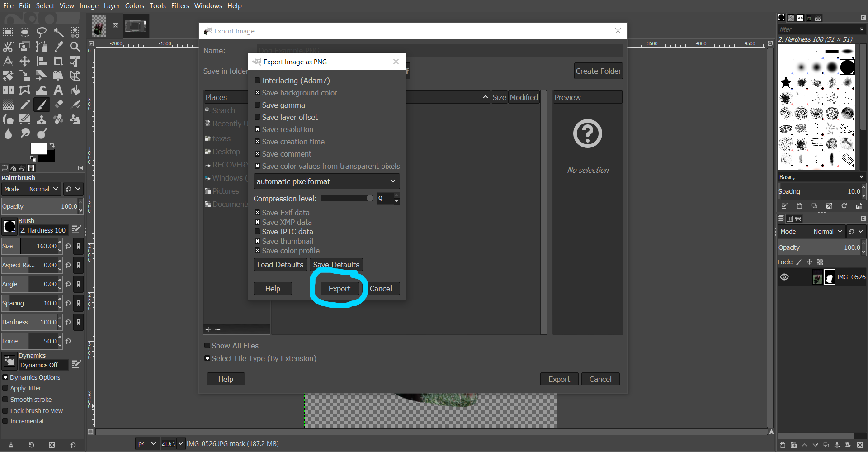The image size is (868, 452).
Task: Select the Clone stamp tool
Action: pyautogui.click(x=42, y=119)
